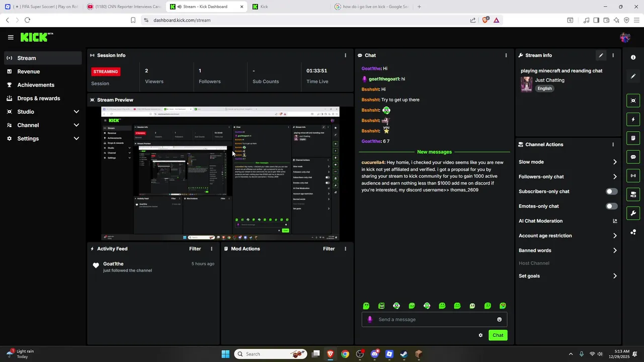Toggle Emotes-only chat switch

pyautogui.click(x=611, y=206)
